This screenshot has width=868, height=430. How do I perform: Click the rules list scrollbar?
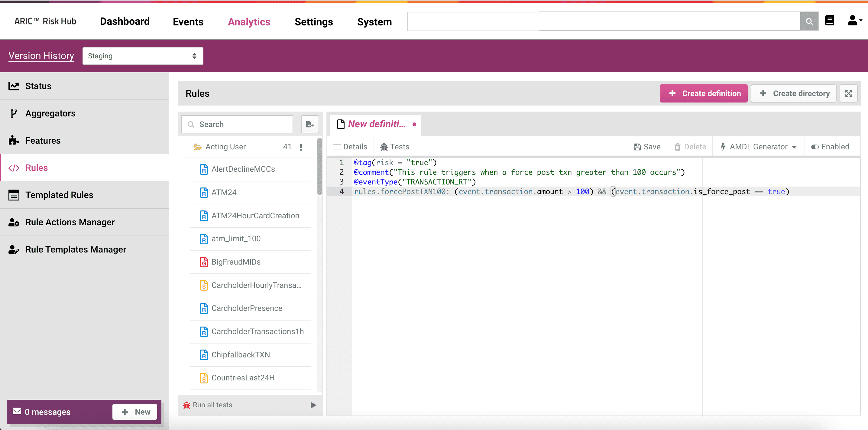tap(319, 167)
